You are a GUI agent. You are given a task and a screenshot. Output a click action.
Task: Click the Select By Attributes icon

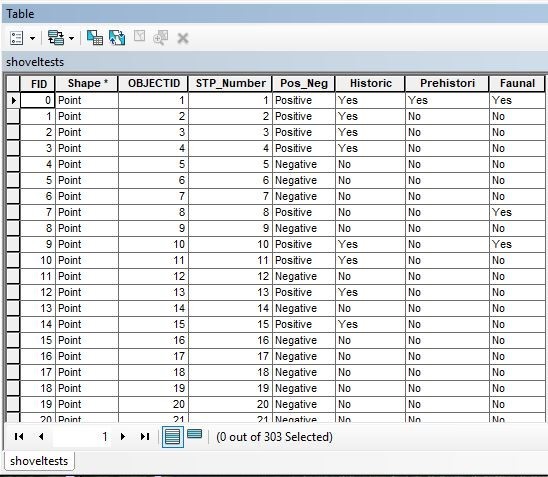click(x=95, y=38)
